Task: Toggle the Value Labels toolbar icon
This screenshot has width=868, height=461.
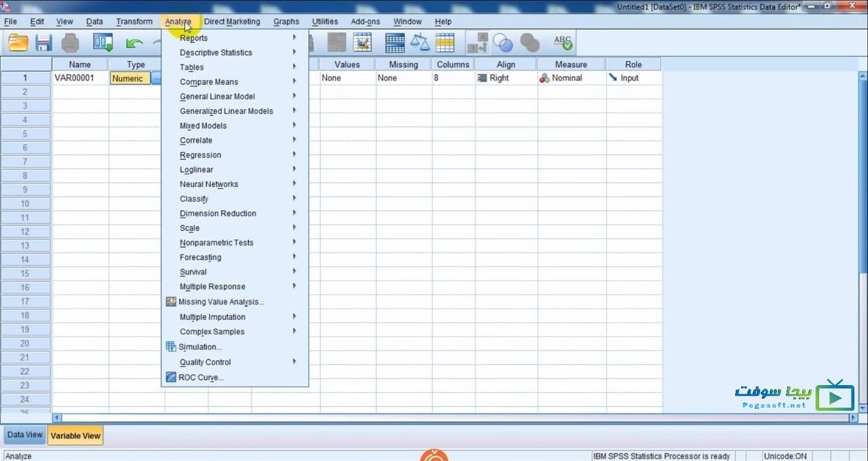Action: 477,43
